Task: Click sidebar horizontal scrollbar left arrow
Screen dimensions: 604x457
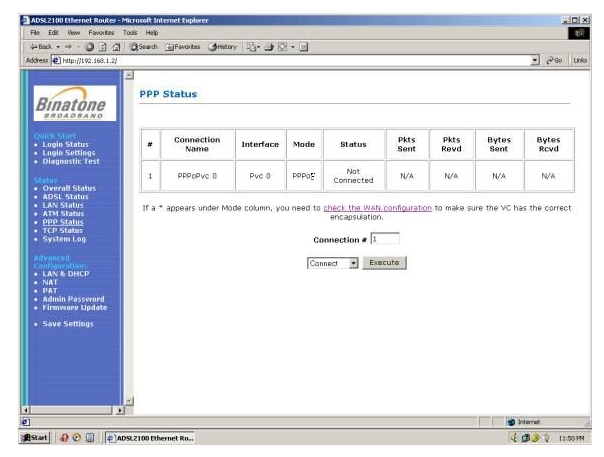Action: coord(25,410)
